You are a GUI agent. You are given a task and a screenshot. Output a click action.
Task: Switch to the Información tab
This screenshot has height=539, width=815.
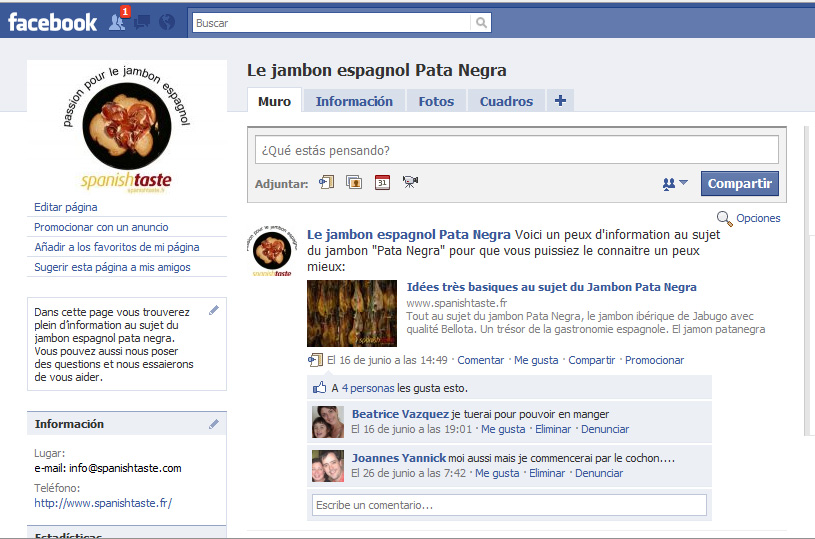pyautogui.click(x=354, y=101)
